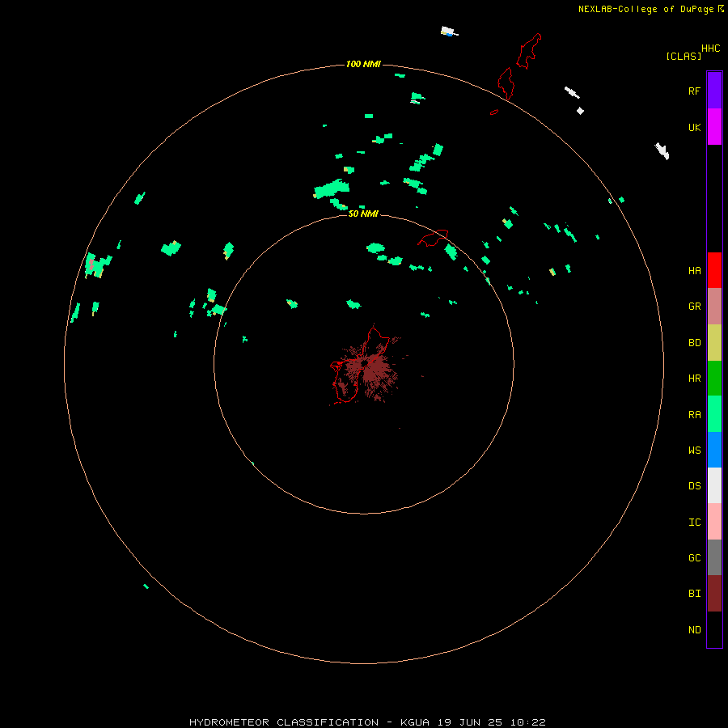This screenshot has width=728, height=728.
Task: Click the BI legend label
Action: [x=694, y=594]
